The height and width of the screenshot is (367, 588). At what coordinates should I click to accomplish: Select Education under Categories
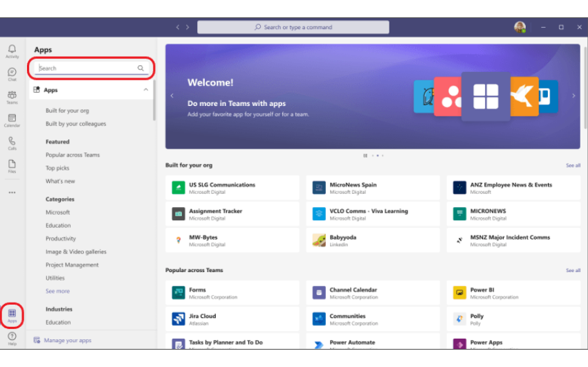[58, 225]
